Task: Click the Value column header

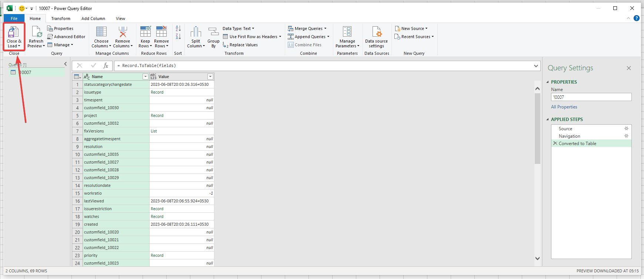Action: [181, 77]
